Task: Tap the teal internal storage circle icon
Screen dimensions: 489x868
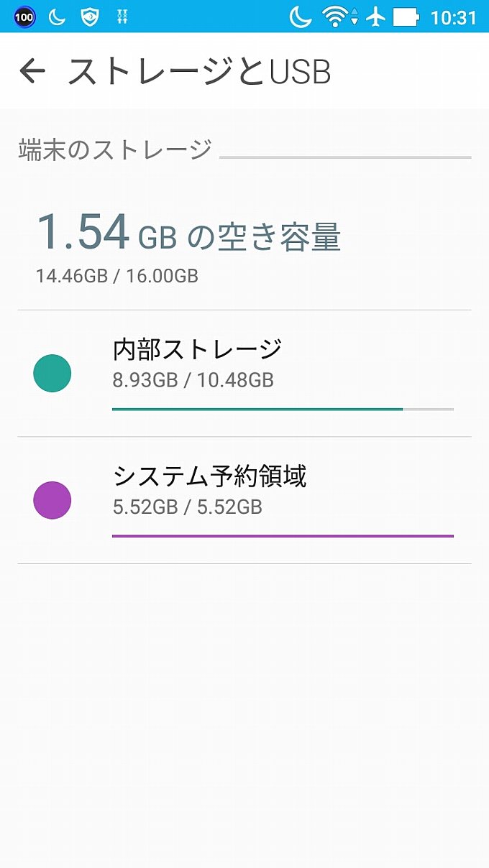Action: 52,374
